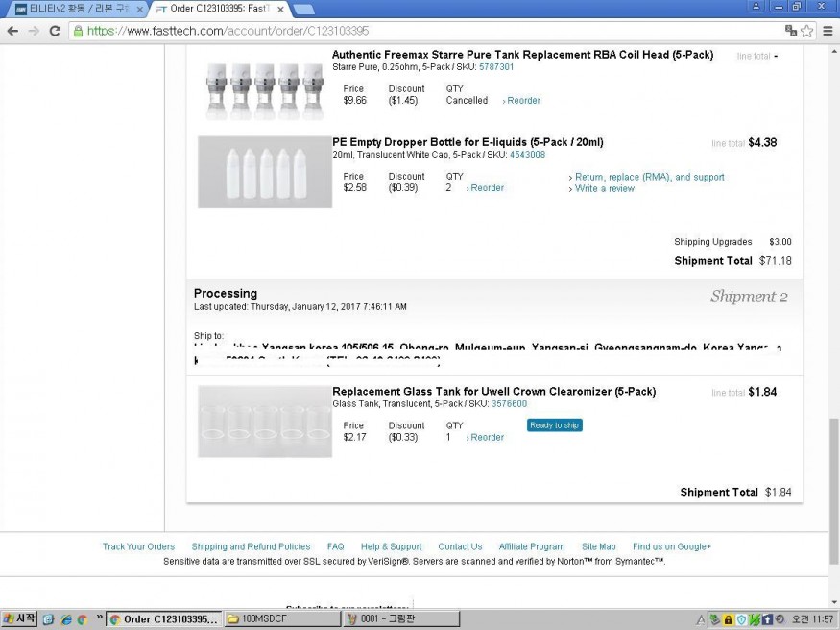Click the Shipping Upgrades $3.00 value
Viewport: 840px width, 630px height.
(x=780, y=242)
